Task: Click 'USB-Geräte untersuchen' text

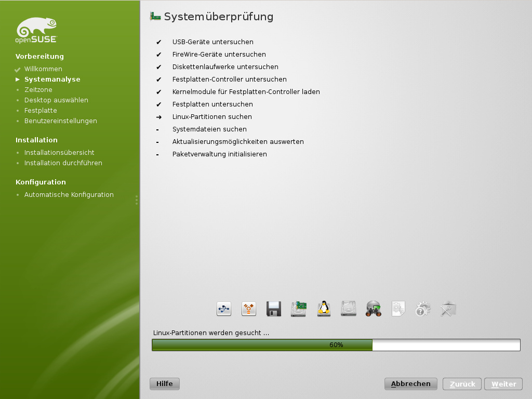Action: click(212, 42)
